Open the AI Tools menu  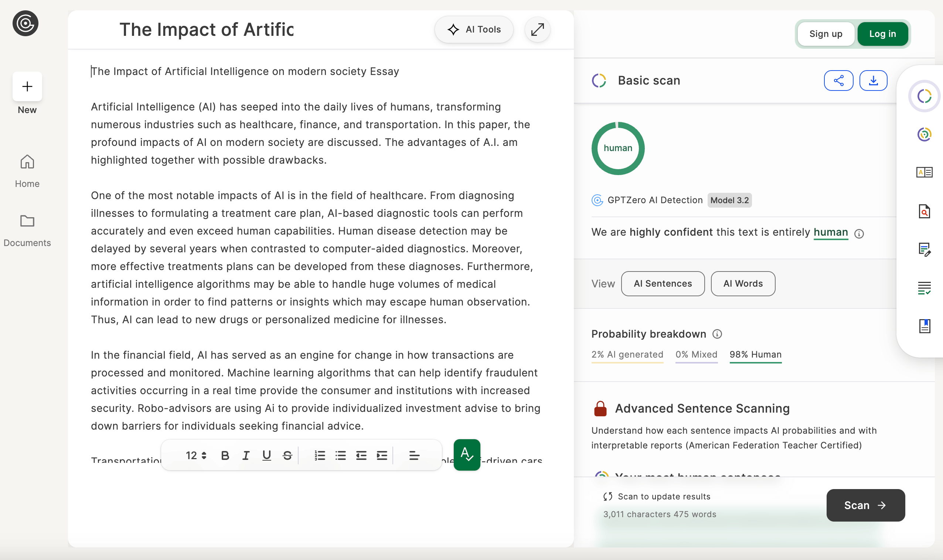point(474,30)
